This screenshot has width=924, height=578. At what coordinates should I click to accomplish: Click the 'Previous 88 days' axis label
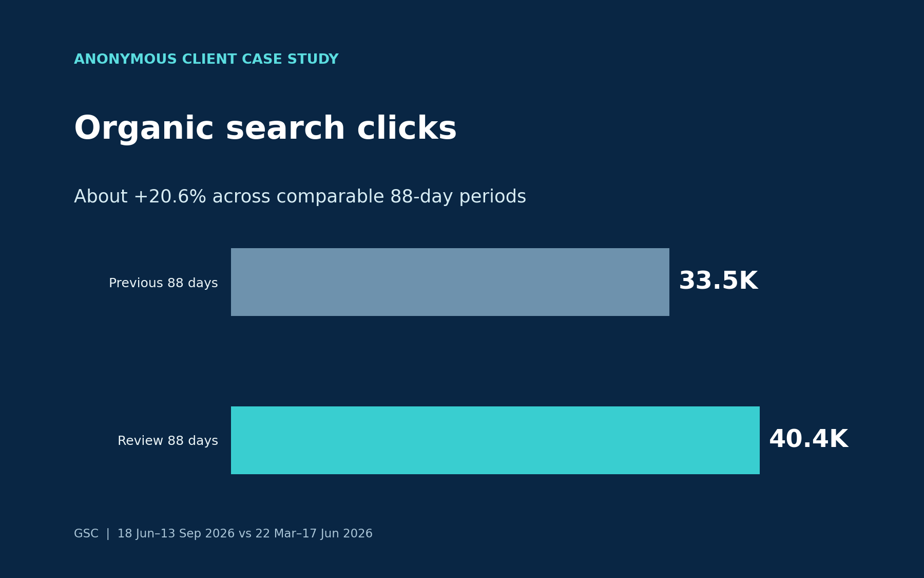coord(163,283)
